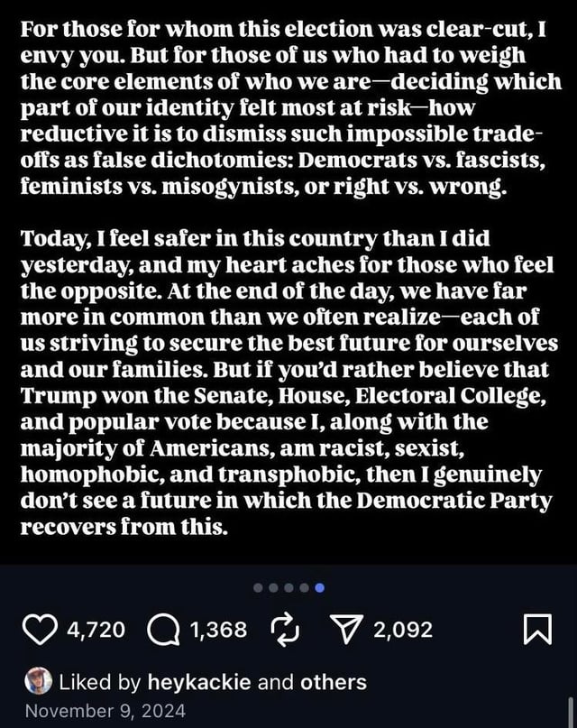Screen dimensions: 577x728
Task: Open the liker's profile avatar
Action: point(38,682)
